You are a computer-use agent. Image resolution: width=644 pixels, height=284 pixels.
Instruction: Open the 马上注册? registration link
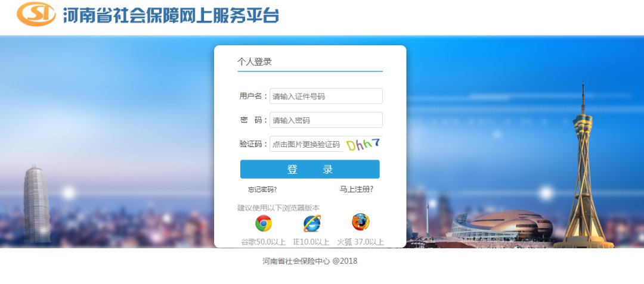[x=357, y=189]
